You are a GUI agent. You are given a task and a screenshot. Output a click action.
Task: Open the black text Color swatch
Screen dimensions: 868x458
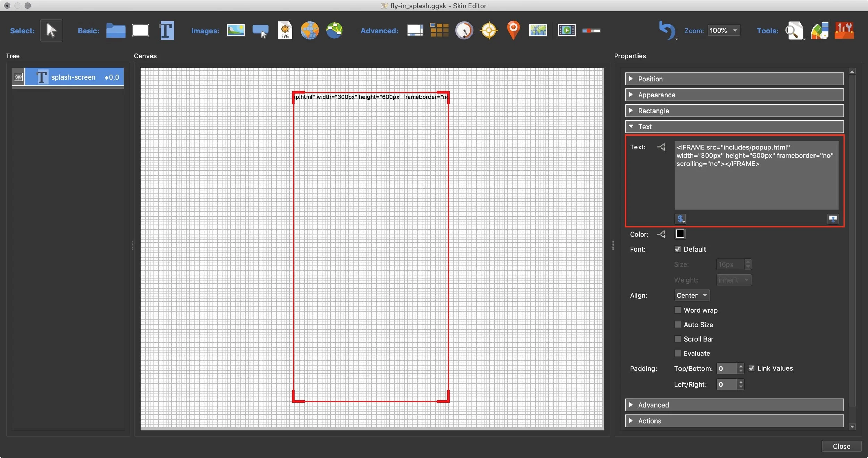[680, 234]
